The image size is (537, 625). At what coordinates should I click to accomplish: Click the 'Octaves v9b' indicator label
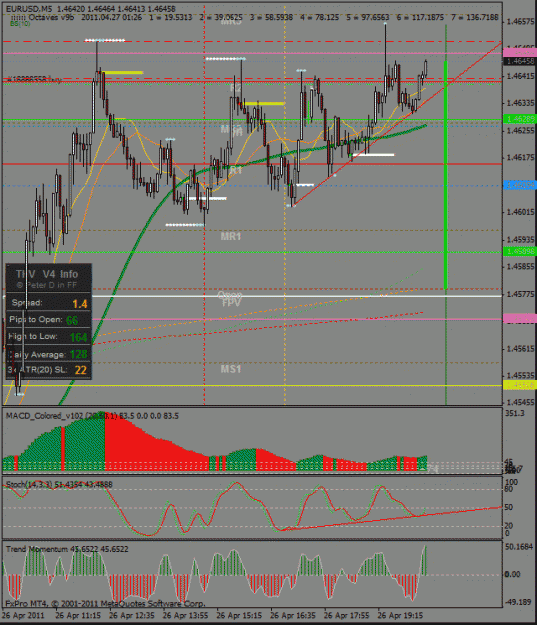(53, 17)
